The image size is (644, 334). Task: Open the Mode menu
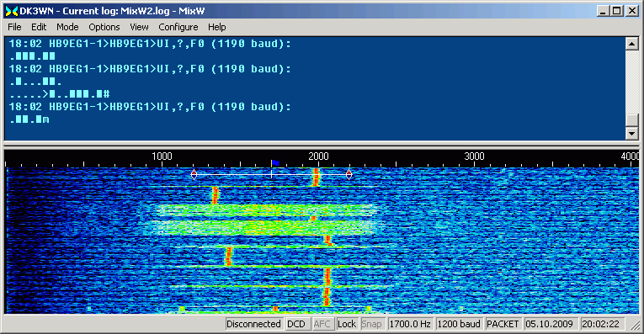[67, 27]
